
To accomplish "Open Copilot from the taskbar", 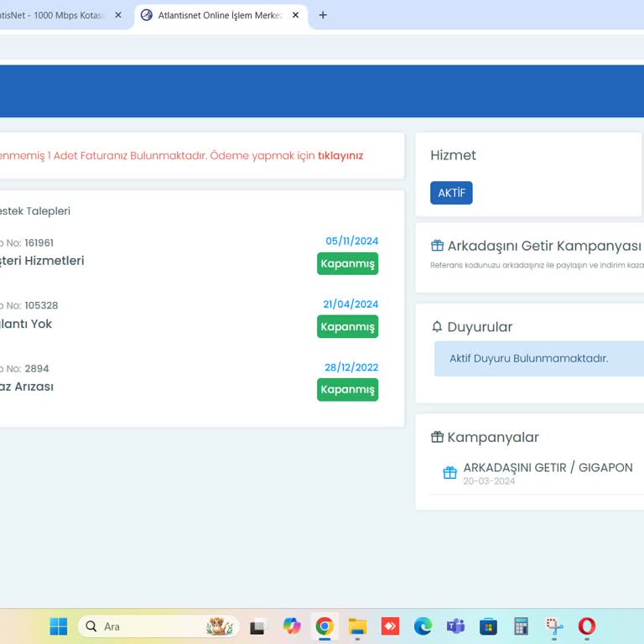I will pyautogui.click(x=292, y=626).
